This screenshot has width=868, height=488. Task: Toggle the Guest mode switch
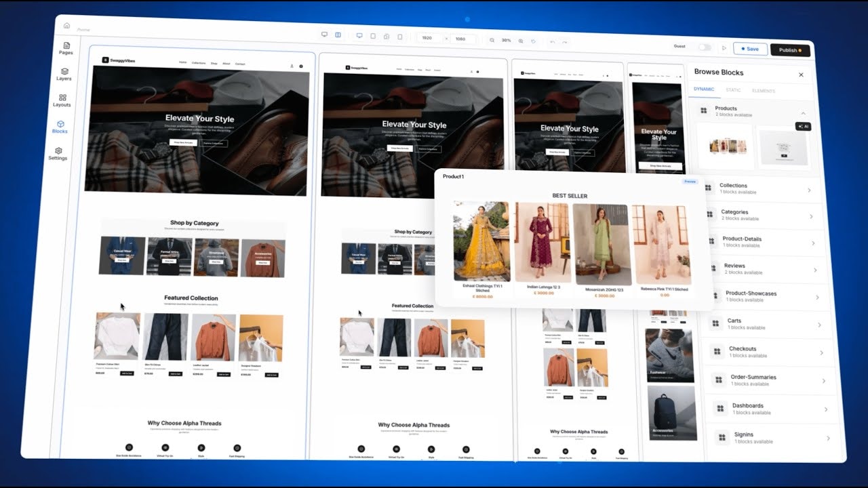(x=705, y=47)
